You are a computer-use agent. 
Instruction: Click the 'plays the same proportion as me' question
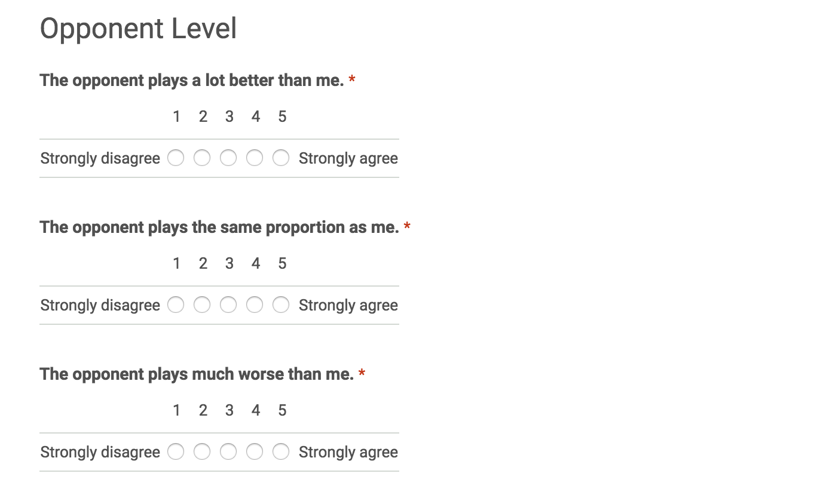tap(219, 227)
